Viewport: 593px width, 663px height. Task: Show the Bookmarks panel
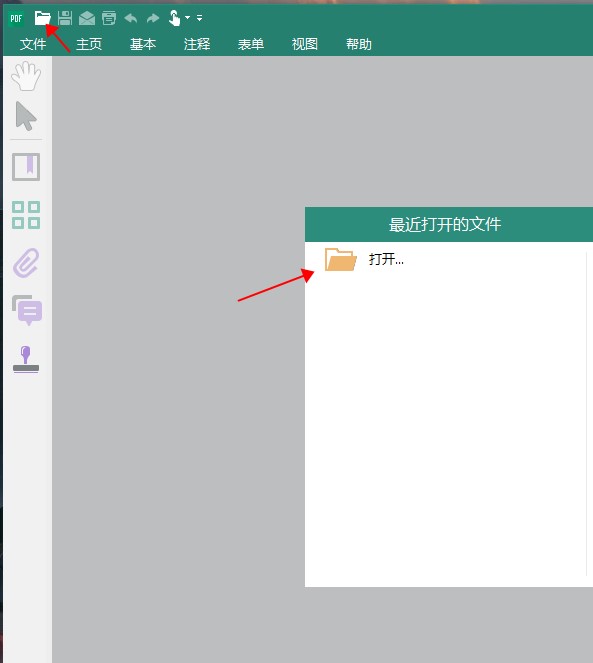click(x=26, y=167)
